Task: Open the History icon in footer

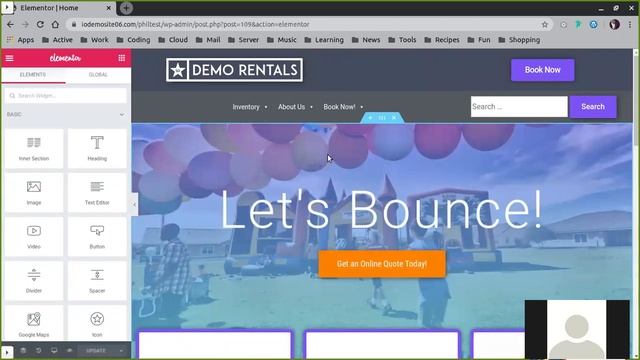Action: coord(38,351)
